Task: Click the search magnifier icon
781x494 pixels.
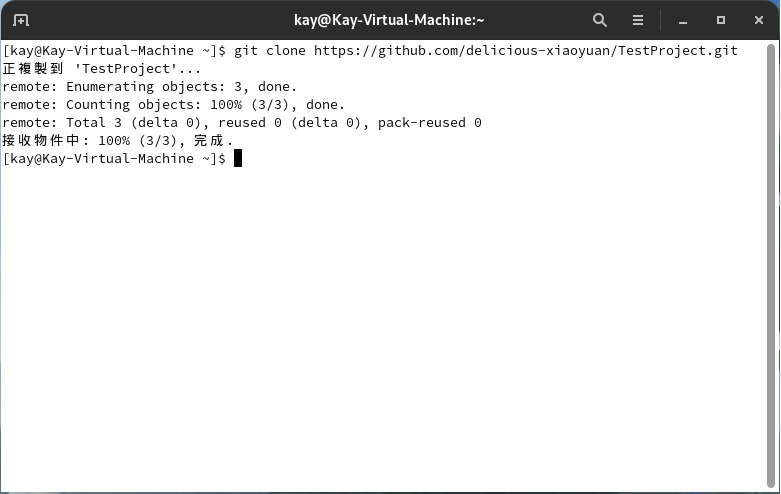Action: coord(600,20)
